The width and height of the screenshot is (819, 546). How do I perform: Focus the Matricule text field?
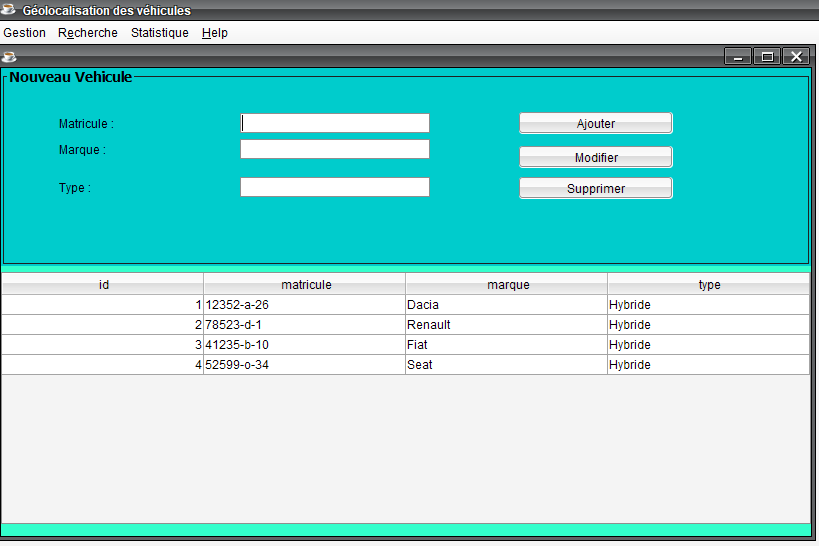[x=335, y=123]
